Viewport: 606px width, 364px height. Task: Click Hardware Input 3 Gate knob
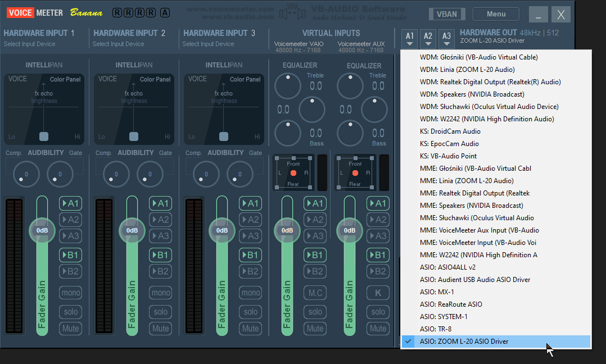[239, 174]
